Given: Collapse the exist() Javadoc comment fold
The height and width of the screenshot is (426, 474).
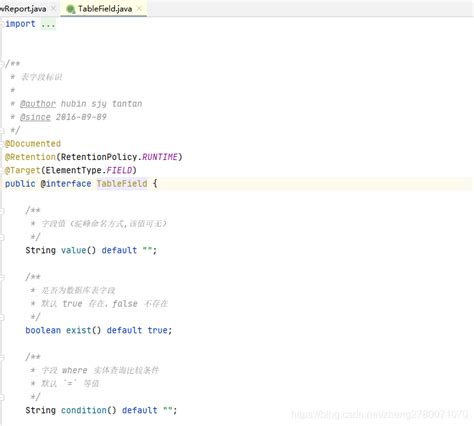Looking at the screenshot, I should click(2, 277).
